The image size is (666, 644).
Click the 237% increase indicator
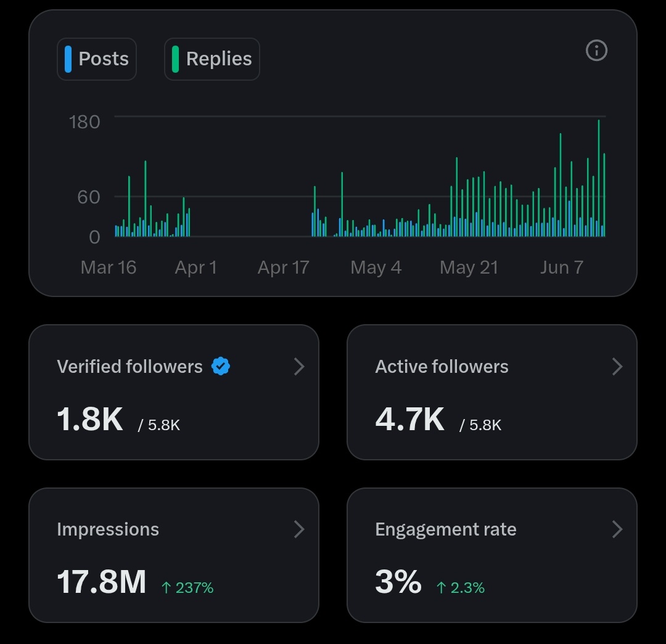click(x=187, y=587)
